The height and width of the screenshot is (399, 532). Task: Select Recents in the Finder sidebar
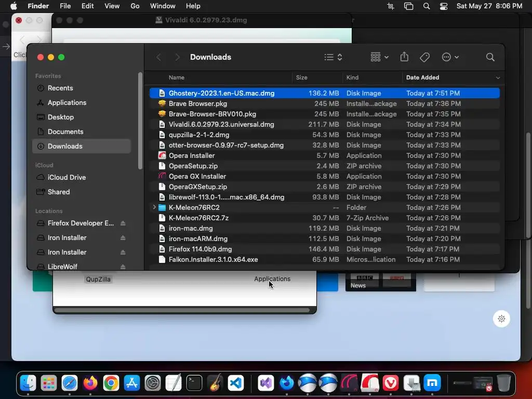point(82,88)
